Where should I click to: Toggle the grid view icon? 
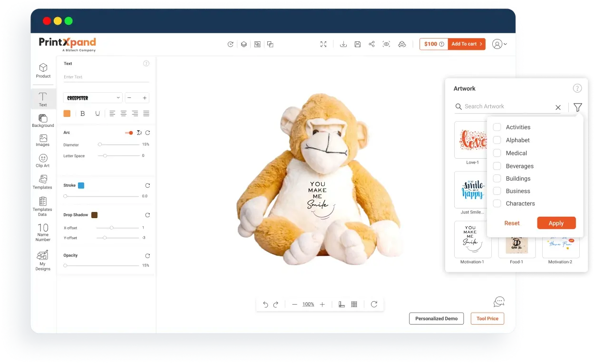tap(354, 305)
